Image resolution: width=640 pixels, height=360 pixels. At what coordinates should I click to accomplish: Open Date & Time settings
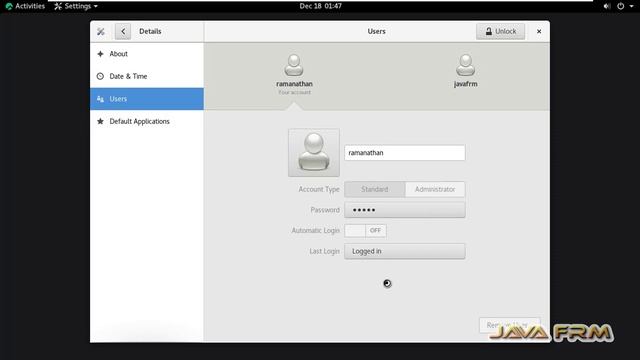(147, 76)
